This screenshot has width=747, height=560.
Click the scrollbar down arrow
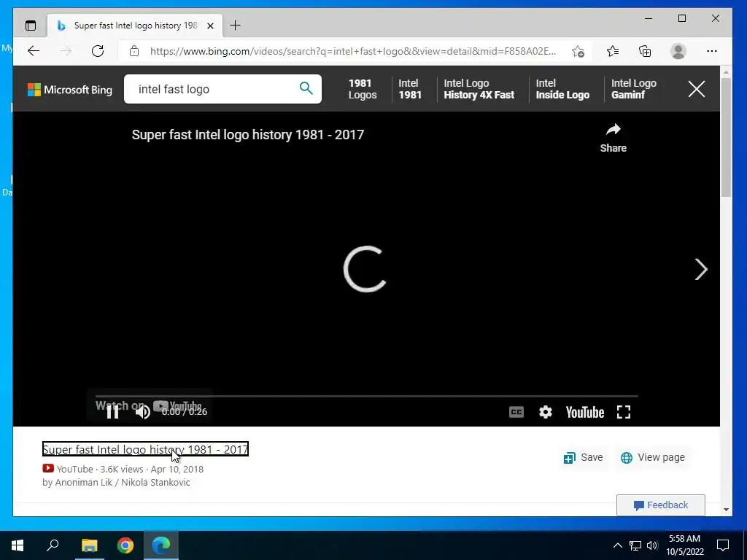click(x=726, y=510)
